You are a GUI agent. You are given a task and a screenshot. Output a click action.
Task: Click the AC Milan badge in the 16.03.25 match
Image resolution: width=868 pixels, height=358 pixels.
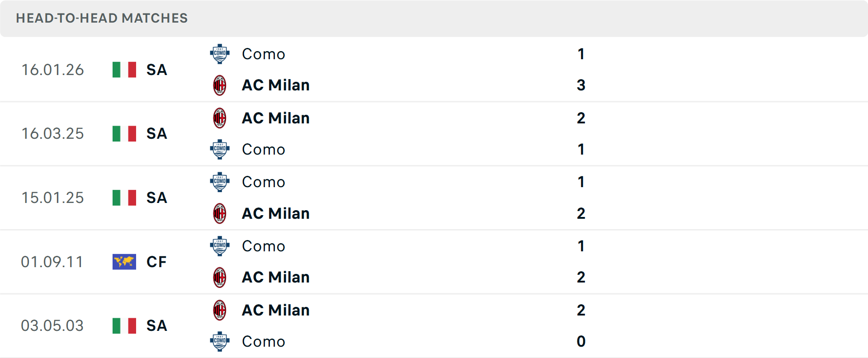220,118
